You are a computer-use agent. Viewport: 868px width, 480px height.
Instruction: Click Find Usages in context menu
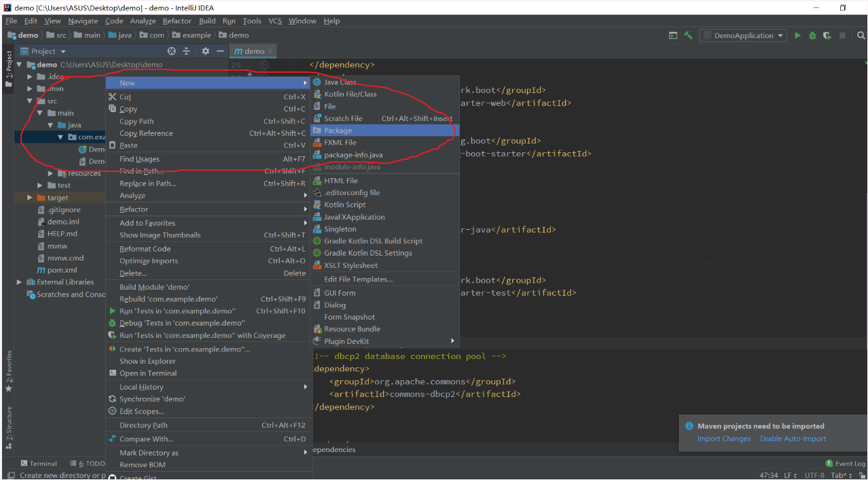[x=208, y=159]
